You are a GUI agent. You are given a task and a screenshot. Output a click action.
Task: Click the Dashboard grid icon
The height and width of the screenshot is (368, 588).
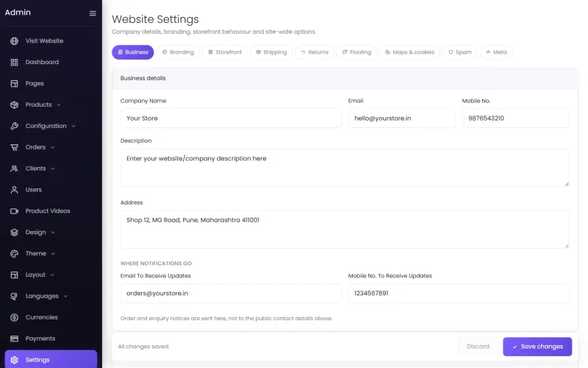pyautogui.click(x=14, y=63)
